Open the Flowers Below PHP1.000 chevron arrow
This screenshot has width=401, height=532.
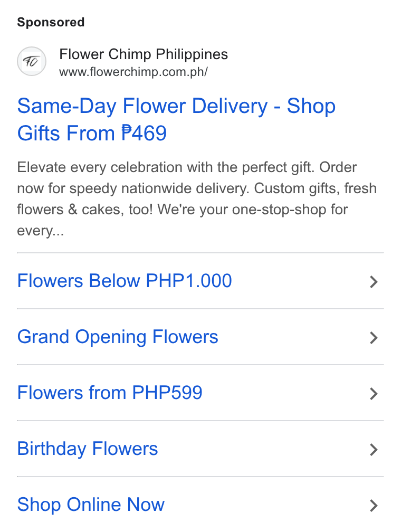point(374,282)
